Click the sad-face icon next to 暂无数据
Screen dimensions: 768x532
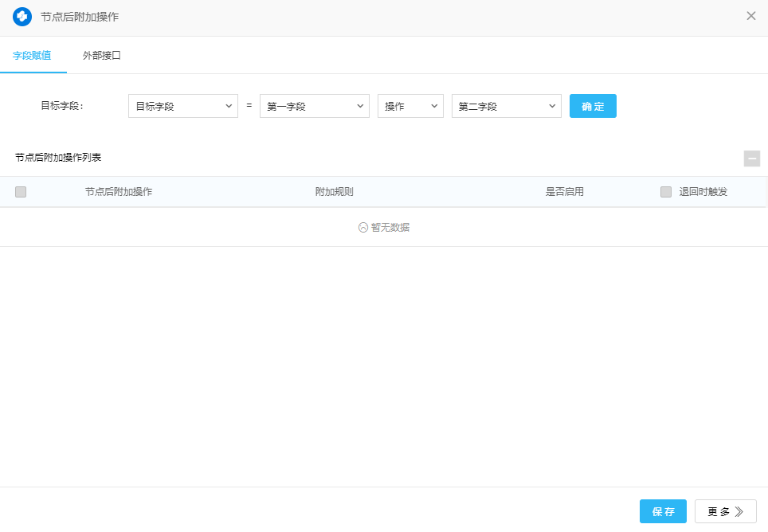[363, 227]
